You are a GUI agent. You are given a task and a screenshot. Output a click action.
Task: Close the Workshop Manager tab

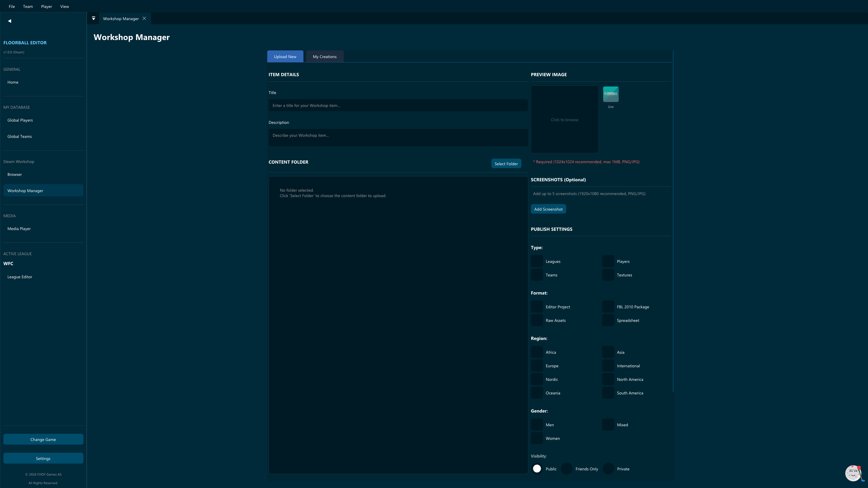[144, 19]
